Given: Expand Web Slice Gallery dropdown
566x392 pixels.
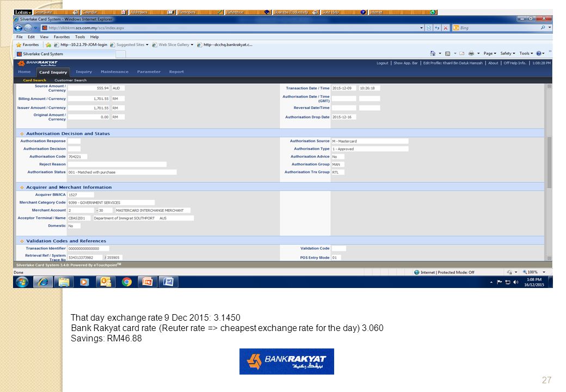Looking at the screenshot, I should (x=192, y=45).
